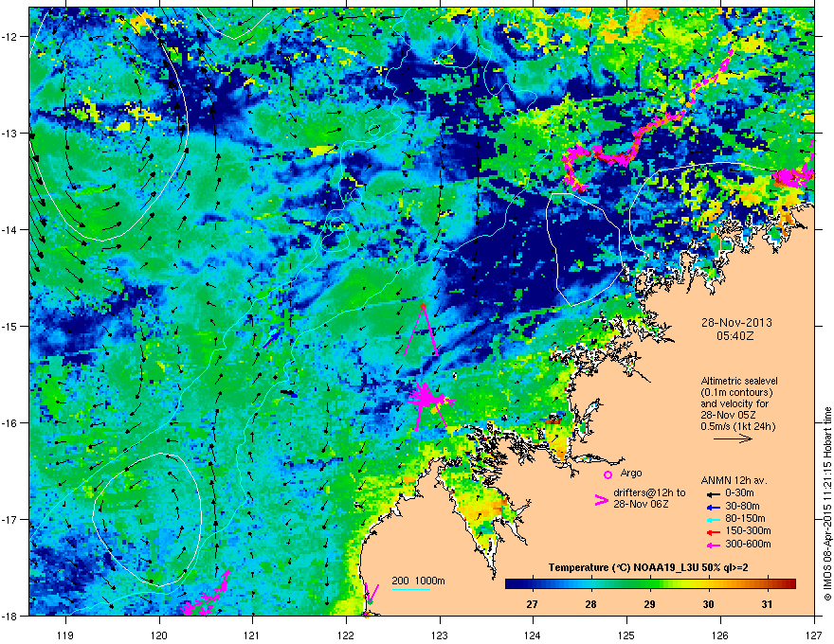Click the longitude axis label 125
This screenshot has width=834, height=644.
627,635
